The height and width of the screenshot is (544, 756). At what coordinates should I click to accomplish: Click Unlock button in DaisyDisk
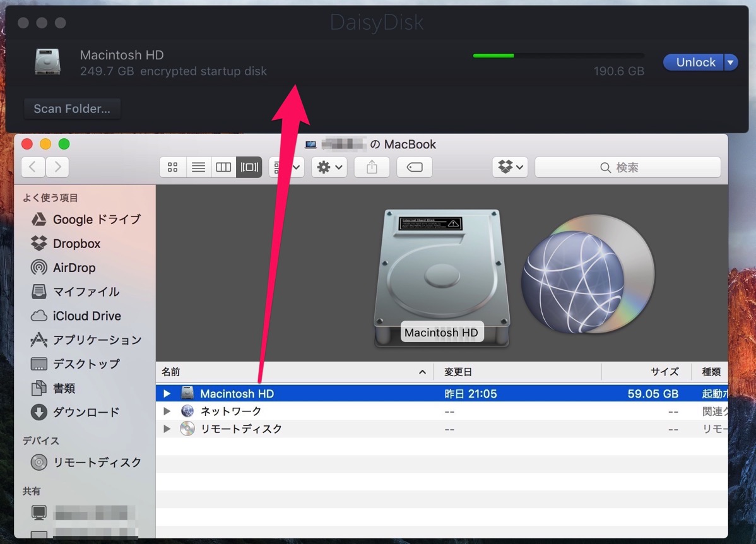pos(694,62)
